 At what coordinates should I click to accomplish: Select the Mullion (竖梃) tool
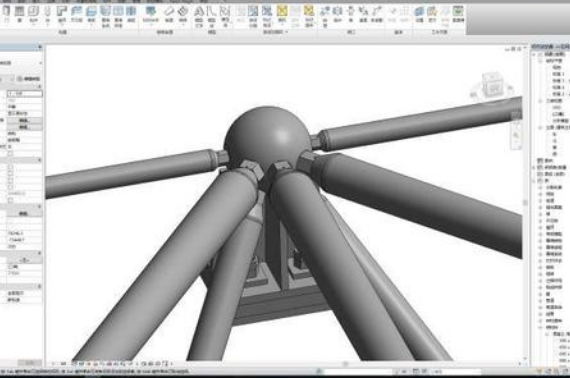pyautogui.click(x=131, y=14)
